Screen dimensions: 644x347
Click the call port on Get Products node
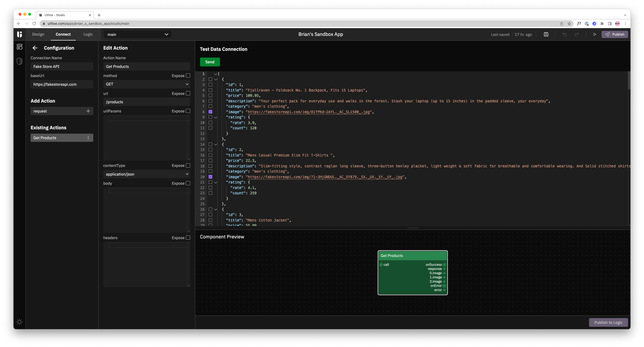coord(381,265)
